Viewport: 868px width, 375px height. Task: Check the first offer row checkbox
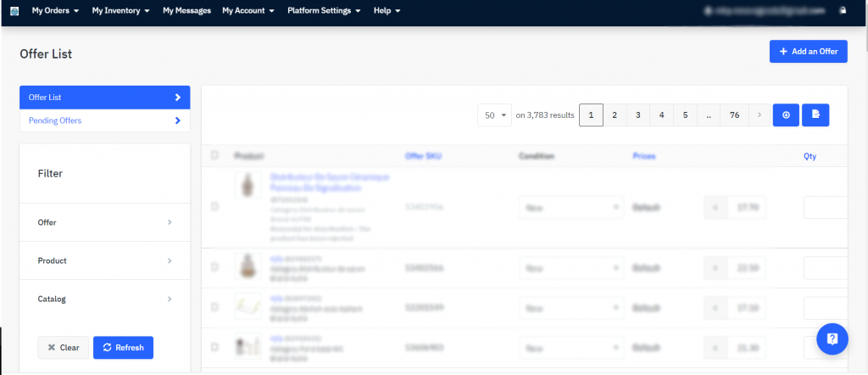click(214, 206)
